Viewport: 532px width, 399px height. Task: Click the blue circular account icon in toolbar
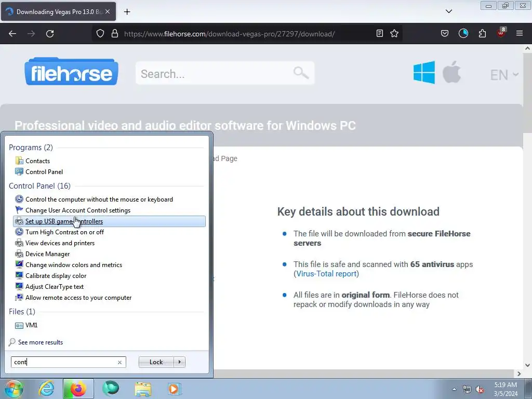463,33
